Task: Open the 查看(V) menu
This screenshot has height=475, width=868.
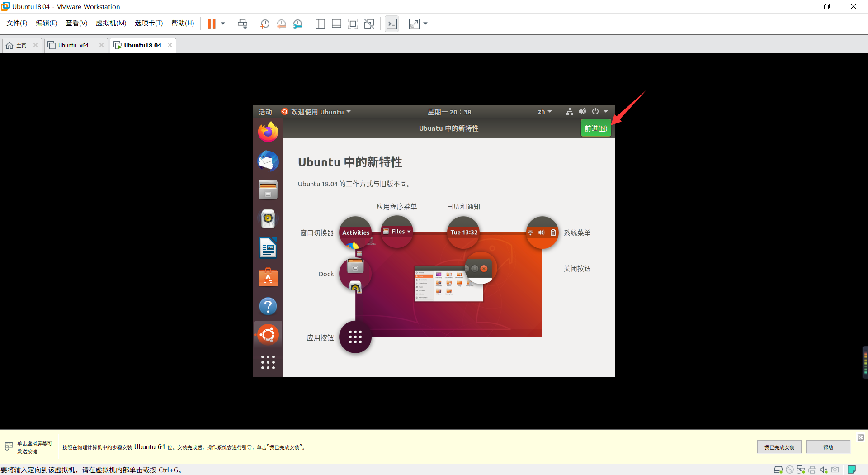Action: (x=76, y=23)
